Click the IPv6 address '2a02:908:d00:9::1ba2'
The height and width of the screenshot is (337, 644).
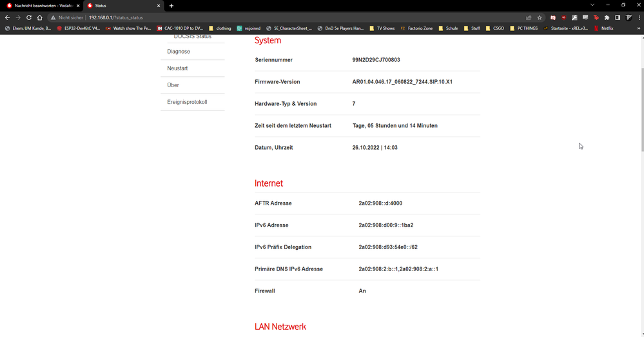[386, 225]
